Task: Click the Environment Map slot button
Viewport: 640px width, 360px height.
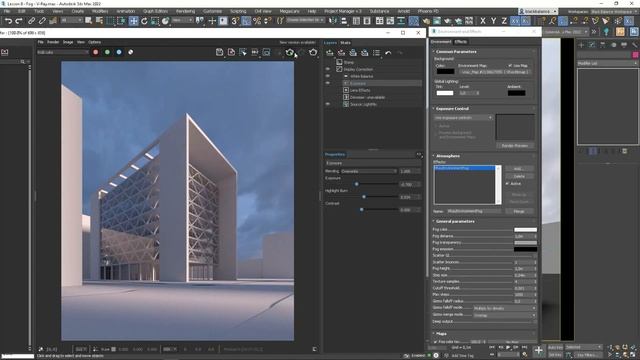Action: coord(494,72)
